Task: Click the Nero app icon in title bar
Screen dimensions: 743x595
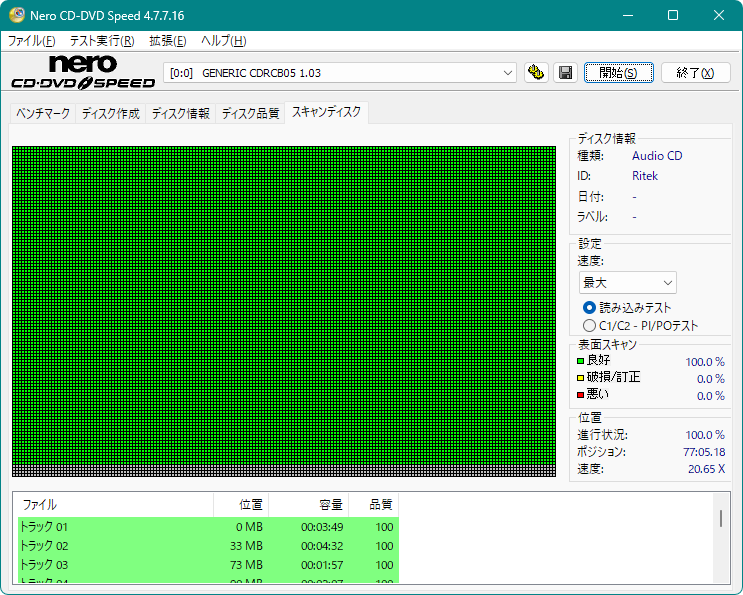Action: (x=17, y=15)
